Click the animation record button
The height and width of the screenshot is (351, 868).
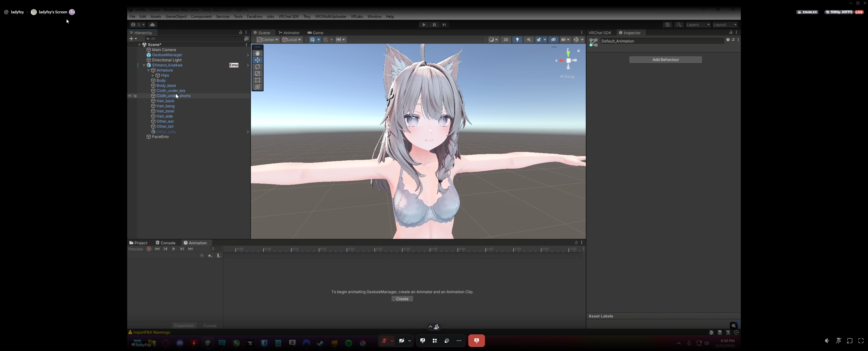149,249
